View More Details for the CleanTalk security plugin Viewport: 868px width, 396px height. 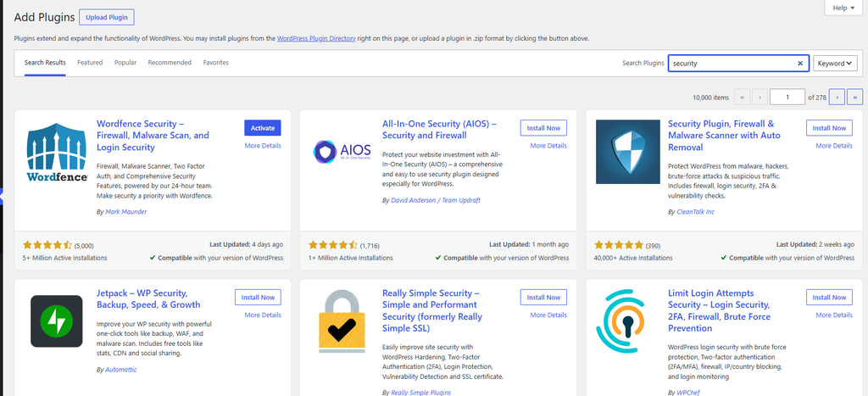(834, 146)
